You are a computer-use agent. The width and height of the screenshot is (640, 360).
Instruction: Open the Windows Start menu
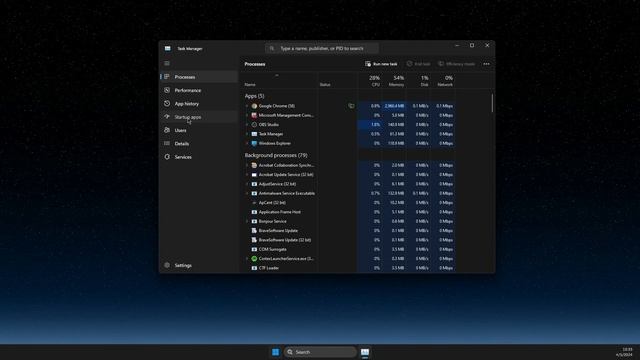276,352
